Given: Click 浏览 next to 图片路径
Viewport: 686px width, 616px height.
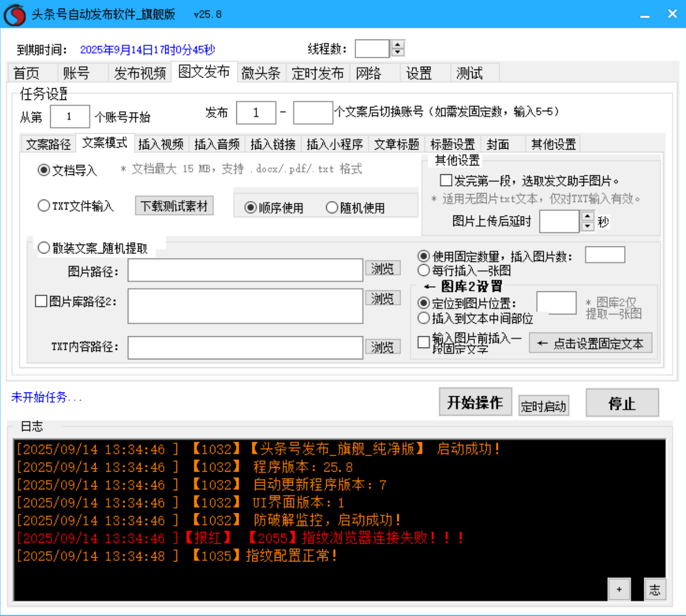Looking at the screenshot, I should 383,268.
